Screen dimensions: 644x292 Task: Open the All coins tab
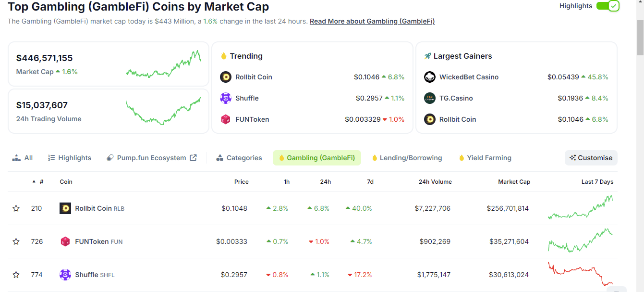coord(23,158)
